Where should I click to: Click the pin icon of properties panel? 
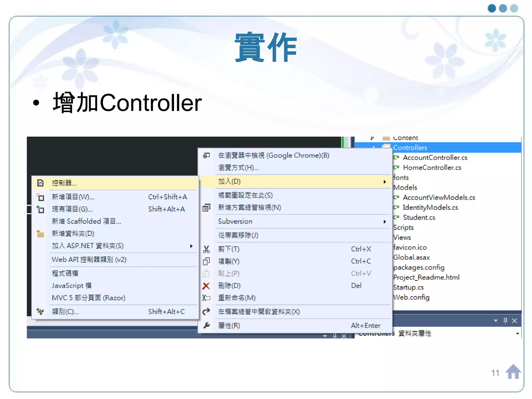point(505,321)
